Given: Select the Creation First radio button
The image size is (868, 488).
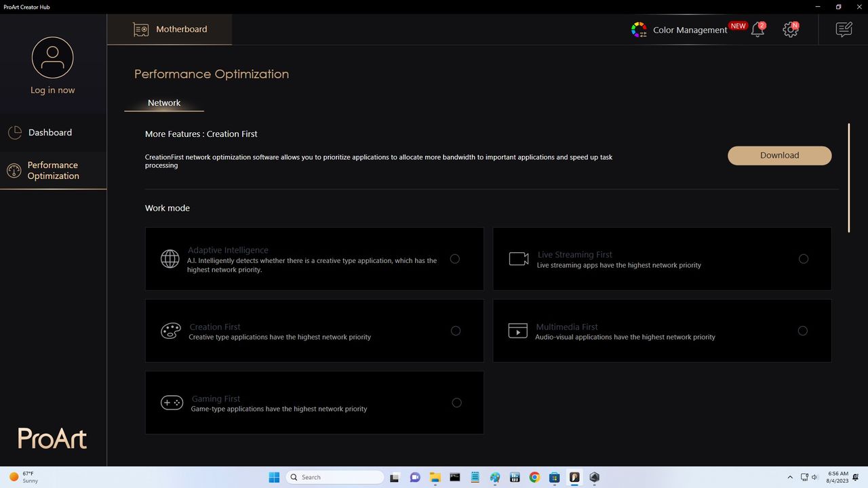Looking at the screenshot, I should [x=456, y=331].
